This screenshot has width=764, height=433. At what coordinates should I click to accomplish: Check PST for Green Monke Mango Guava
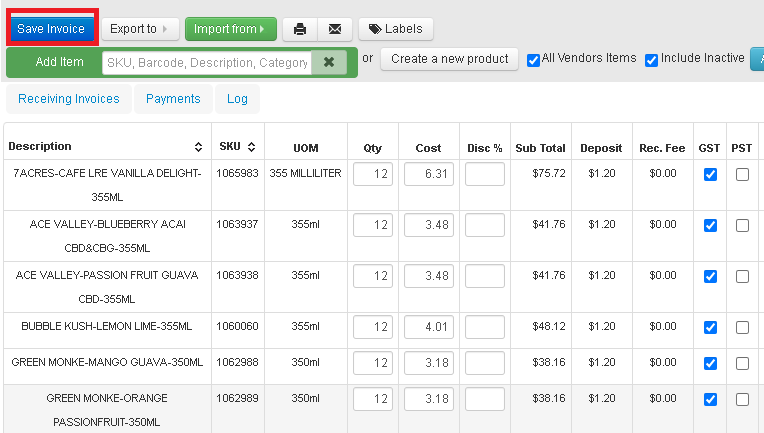pos(742,363)
